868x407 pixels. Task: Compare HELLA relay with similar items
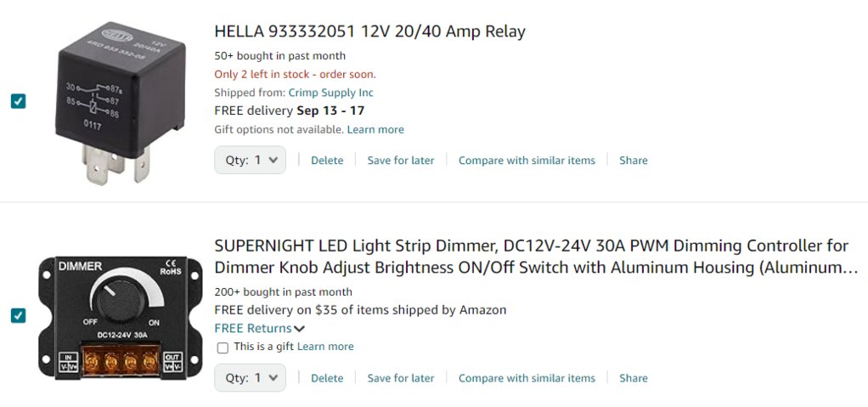[x=527, y=160]
